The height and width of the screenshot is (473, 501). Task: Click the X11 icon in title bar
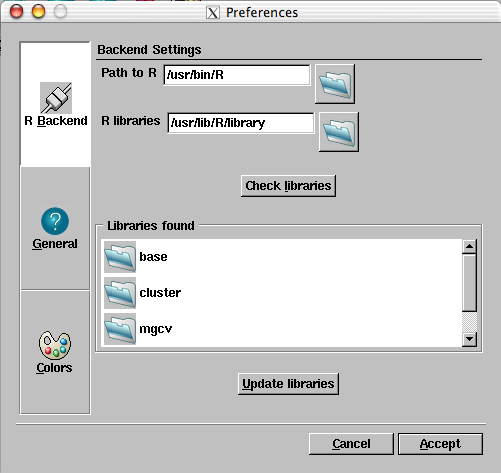[213, 13]
